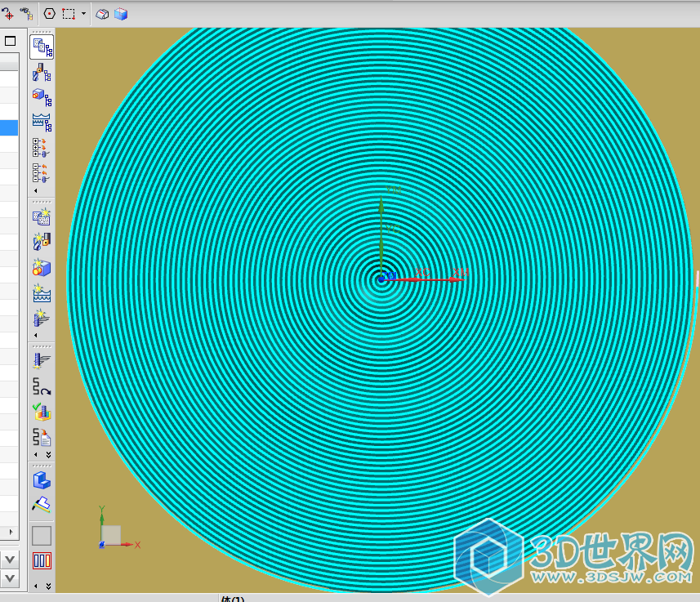Switch to Machine Tool View

(42, 73)
